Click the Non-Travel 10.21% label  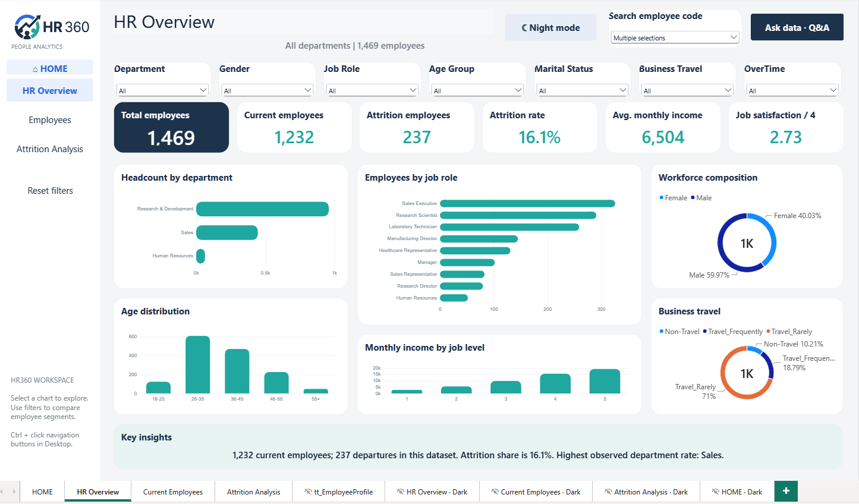tap(793, 344)
